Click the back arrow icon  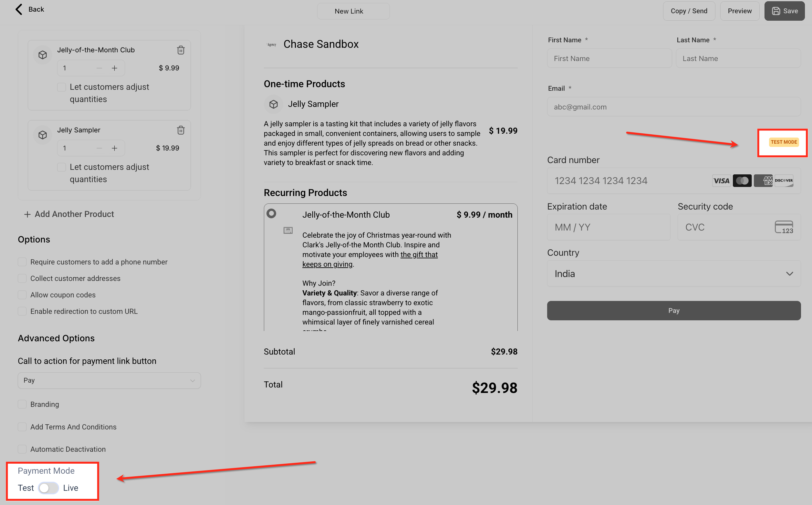pos(19,9)
